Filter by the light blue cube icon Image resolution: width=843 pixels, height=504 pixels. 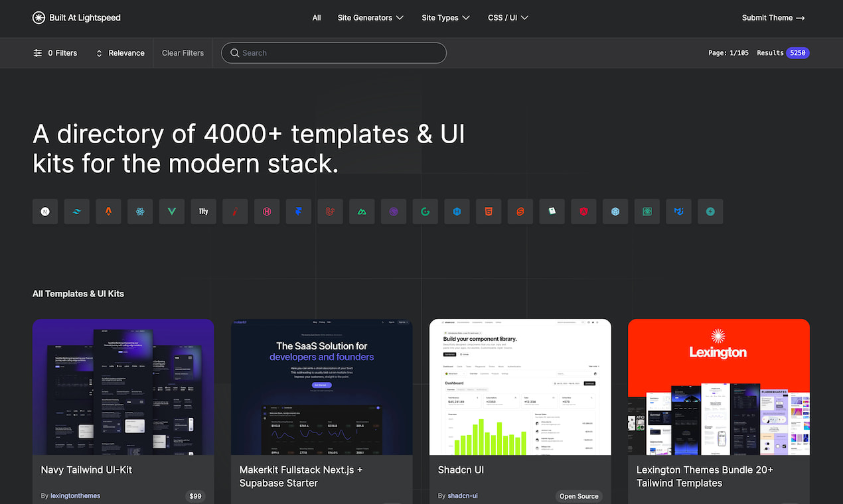point(615,212)
